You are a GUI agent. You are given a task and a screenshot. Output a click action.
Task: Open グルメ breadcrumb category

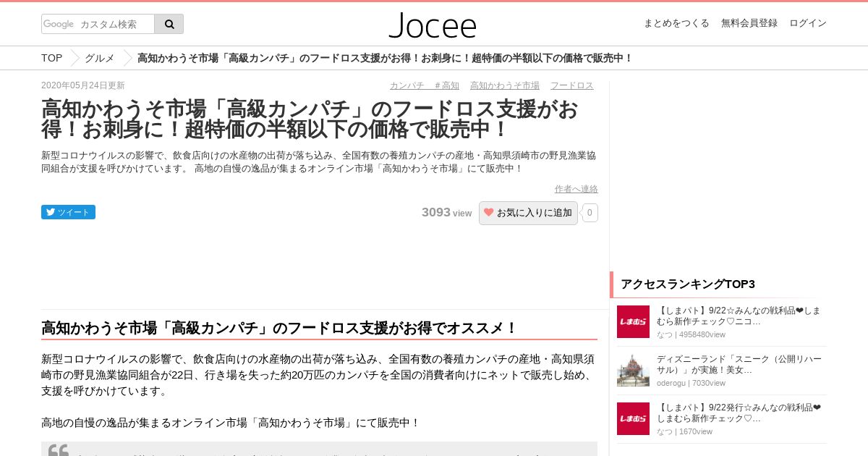tap(100, 58)
